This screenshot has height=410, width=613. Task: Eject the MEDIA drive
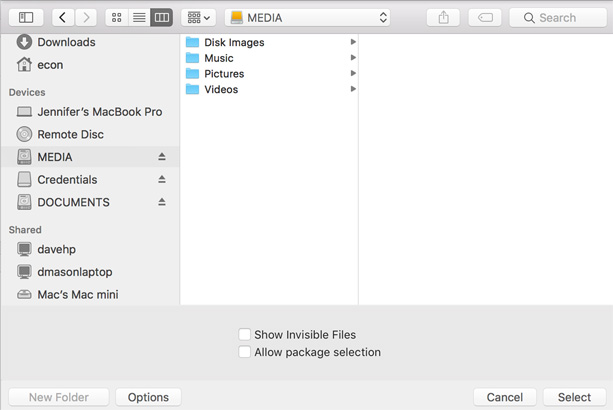pos(162,157)
